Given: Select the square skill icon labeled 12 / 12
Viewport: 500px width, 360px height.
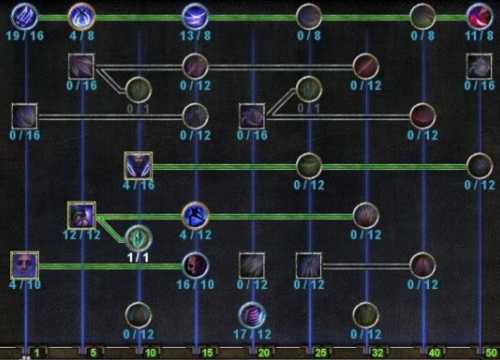Looking at the screenshot, I should (81, 215).
